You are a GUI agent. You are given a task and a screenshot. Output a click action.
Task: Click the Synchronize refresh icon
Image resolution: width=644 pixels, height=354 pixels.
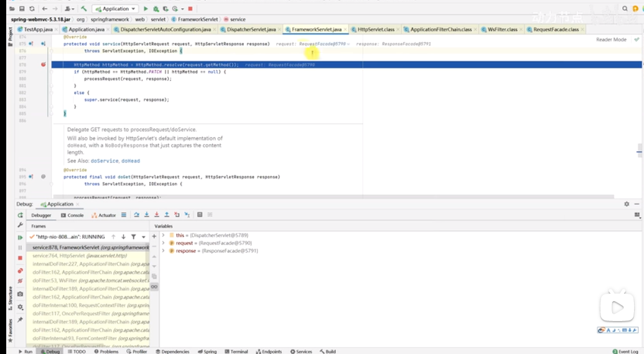[x=32, y=9]
